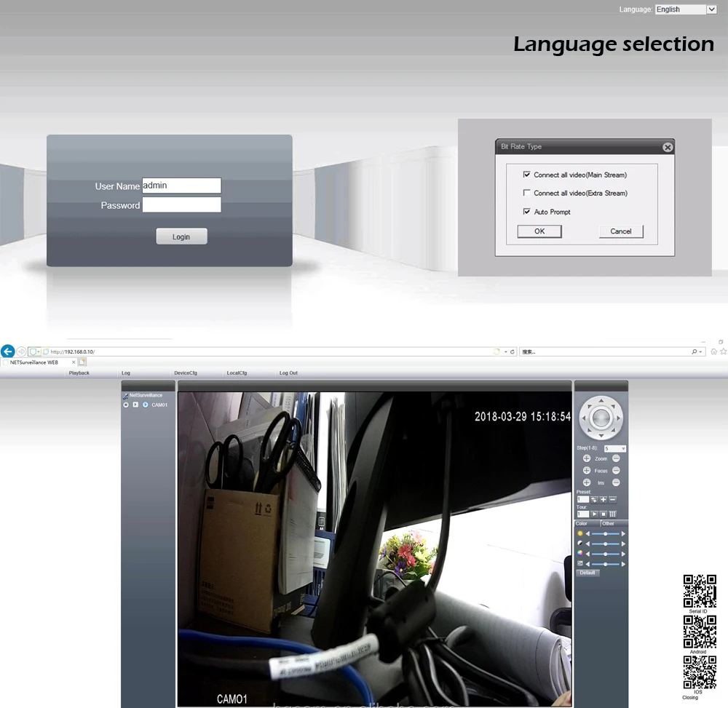
Task: Open the Playback menu
Action: [79, 373]
